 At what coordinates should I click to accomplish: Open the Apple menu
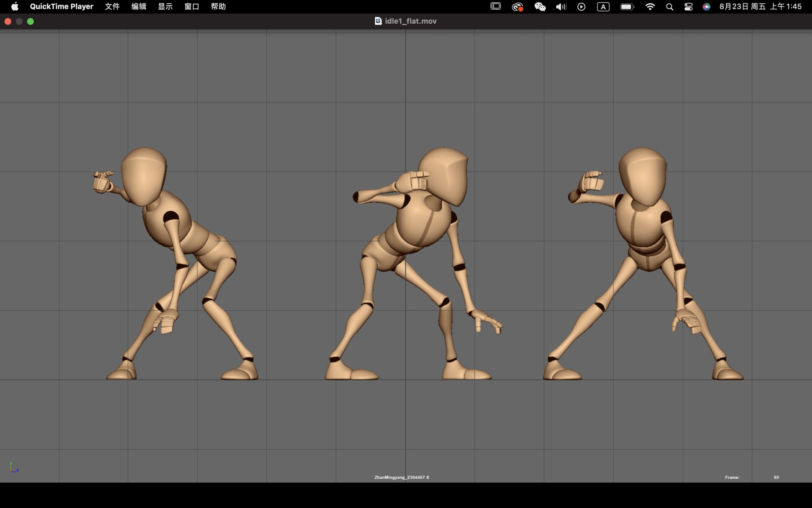tap(15, 6)
